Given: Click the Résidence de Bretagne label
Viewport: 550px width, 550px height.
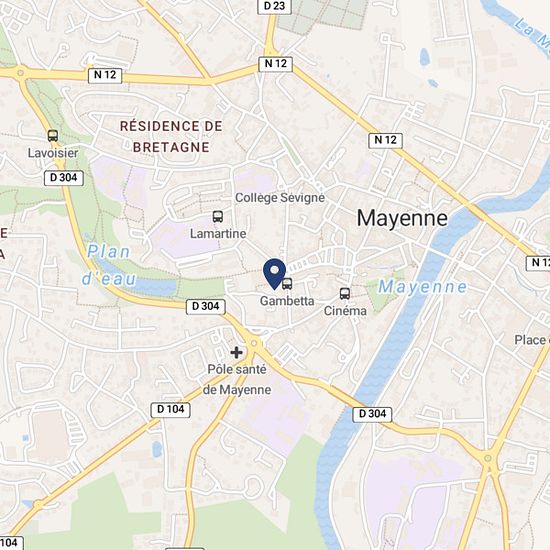Looking at the screenshot, I should (x=171, y=136).
